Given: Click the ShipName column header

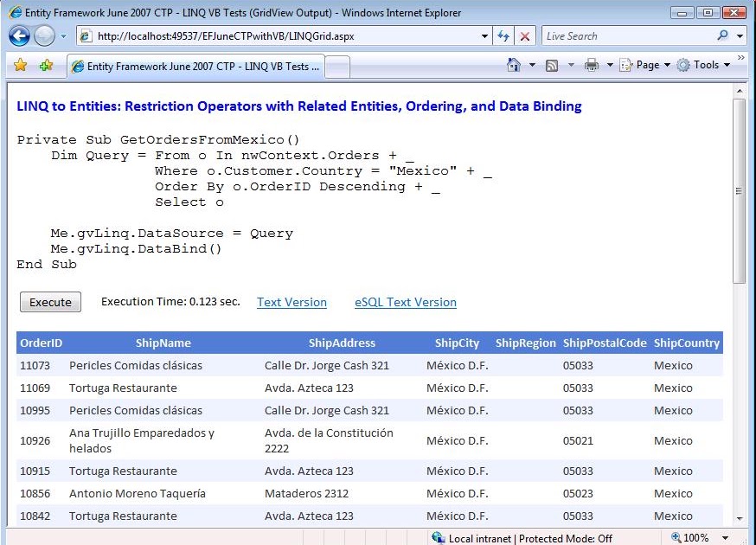Looking at the screenshot, I should 163,343.
